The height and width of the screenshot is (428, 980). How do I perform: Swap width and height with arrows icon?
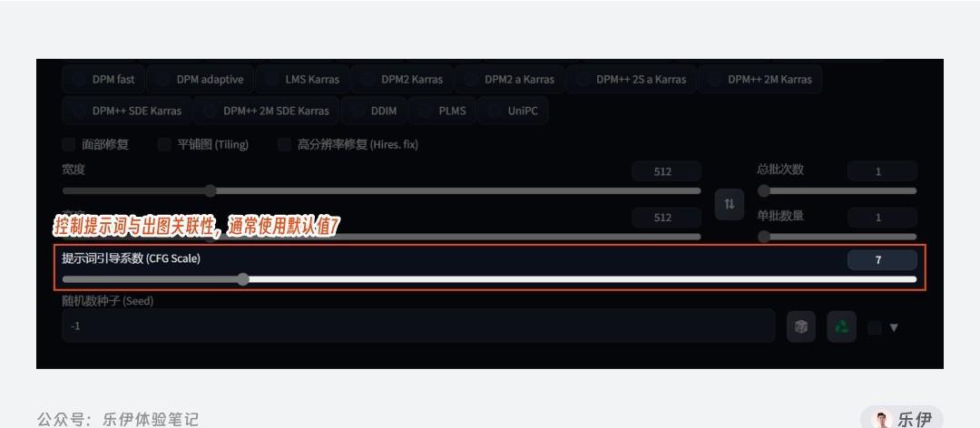pos(729,204)
